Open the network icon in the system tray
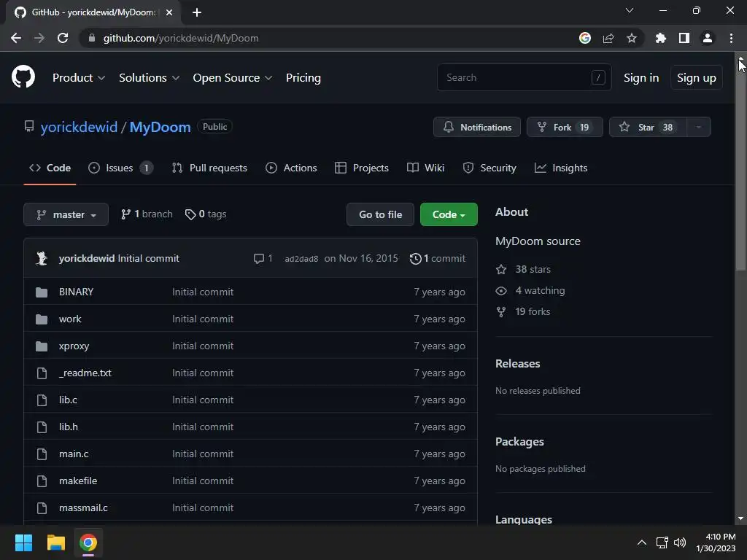The image size is (747, 560). (x=662, y=542)
